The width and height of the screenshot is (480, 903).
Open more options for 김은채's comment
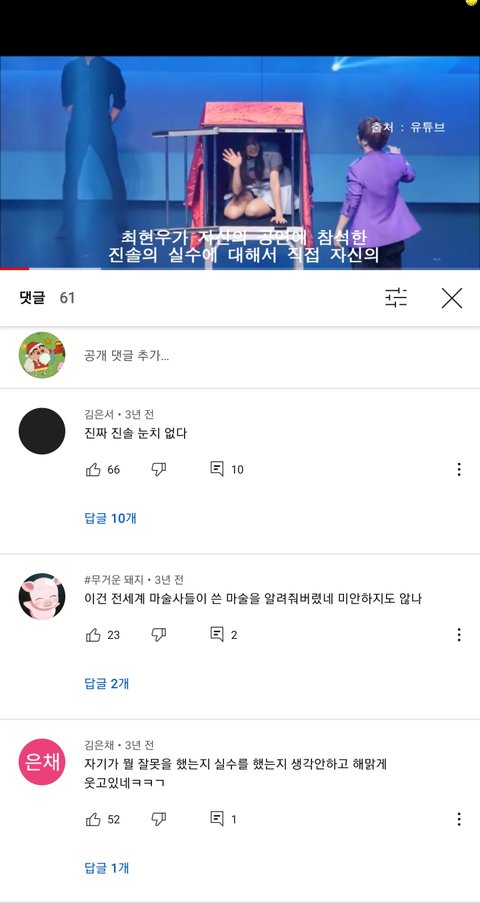point(459,819)
